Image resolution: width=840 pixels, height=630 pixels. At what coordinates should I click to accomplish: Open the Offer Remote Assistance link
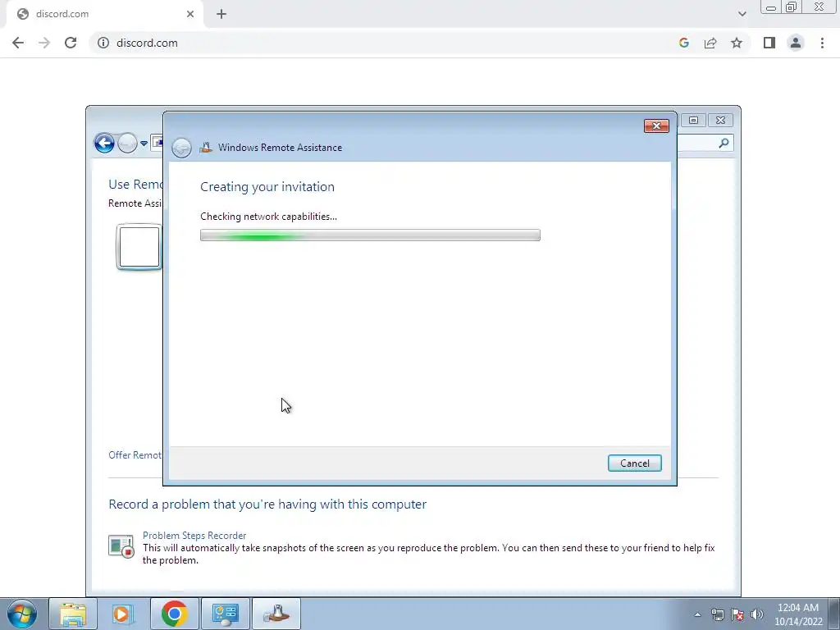tap(135, 454)
